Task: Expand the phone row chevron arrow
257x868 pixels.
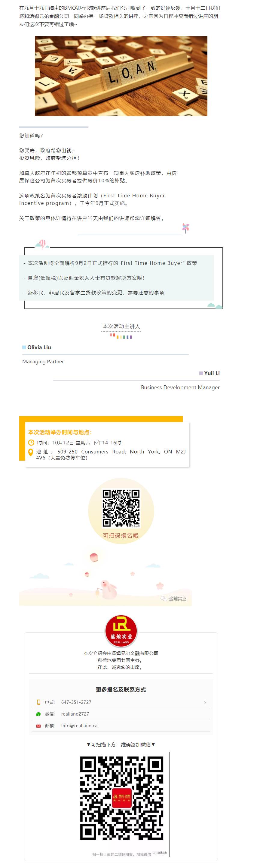Action: 205,703
